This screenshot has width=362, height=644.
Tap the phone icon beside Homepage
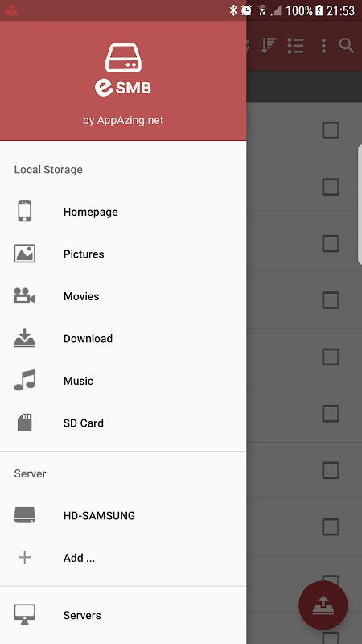click(25, 211)
